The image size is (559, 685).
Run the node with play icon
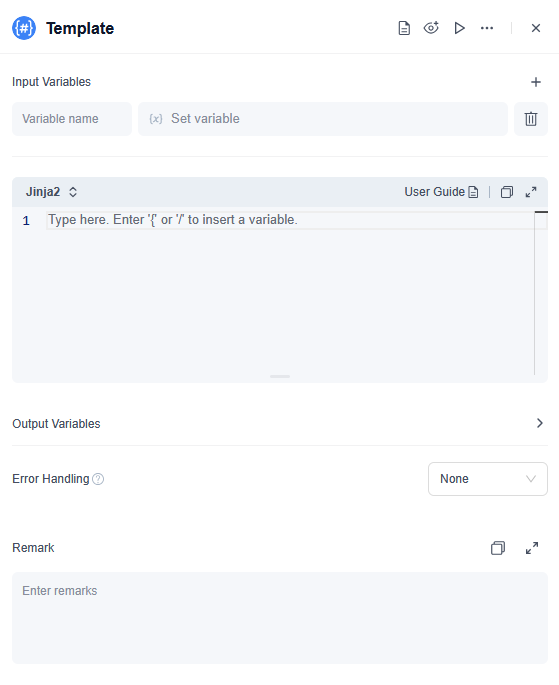pyautogui.click(x=459, y=28)
